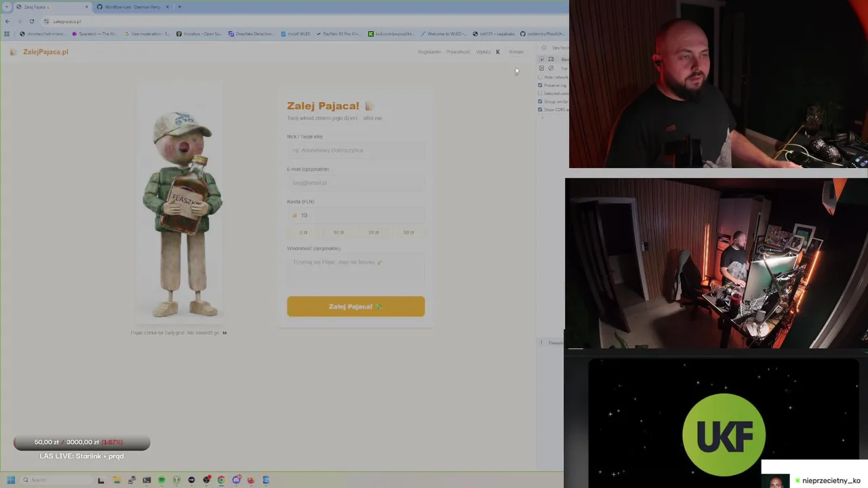Click the browser forward arrow
868x488 pixels.
(x=19, y=21)
